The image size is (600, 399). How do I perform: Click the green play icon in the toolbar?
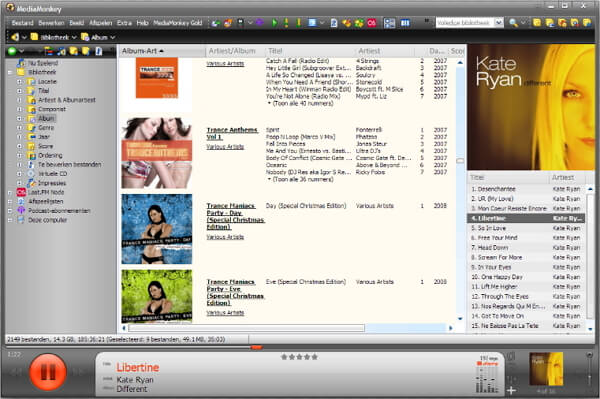point(274,23)
